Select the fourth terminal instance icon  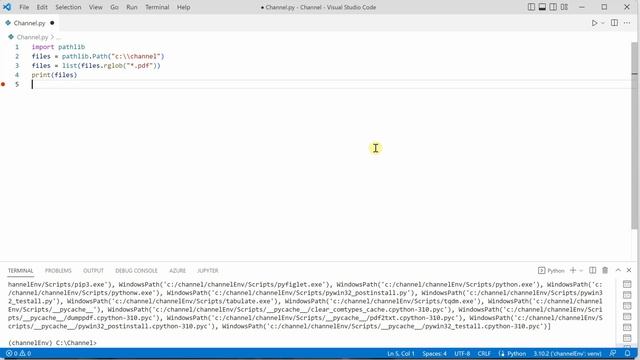tap(627, 316)
